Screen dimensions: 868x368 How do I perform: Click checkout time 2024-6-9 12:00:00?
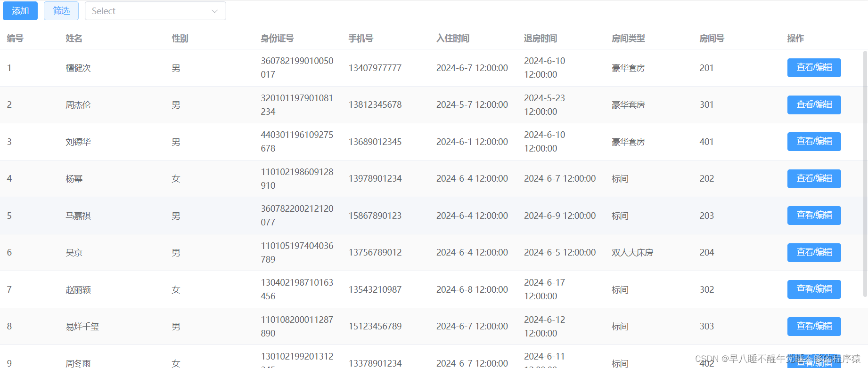[x=560, y=216]
